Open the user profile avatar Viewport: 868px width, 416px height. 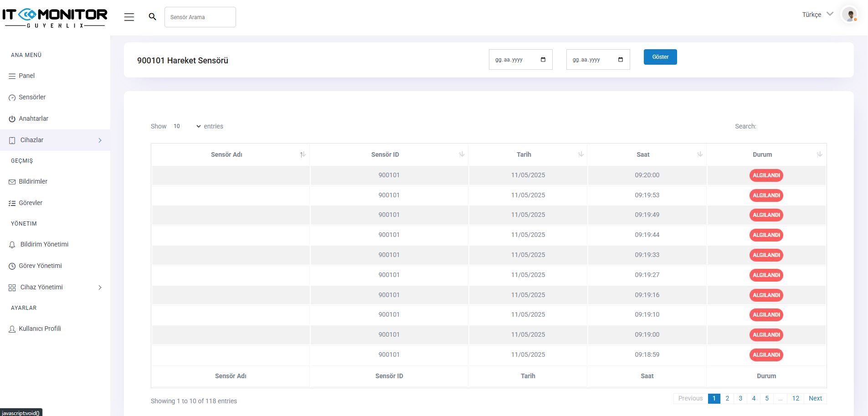click(x=849, y=15)
